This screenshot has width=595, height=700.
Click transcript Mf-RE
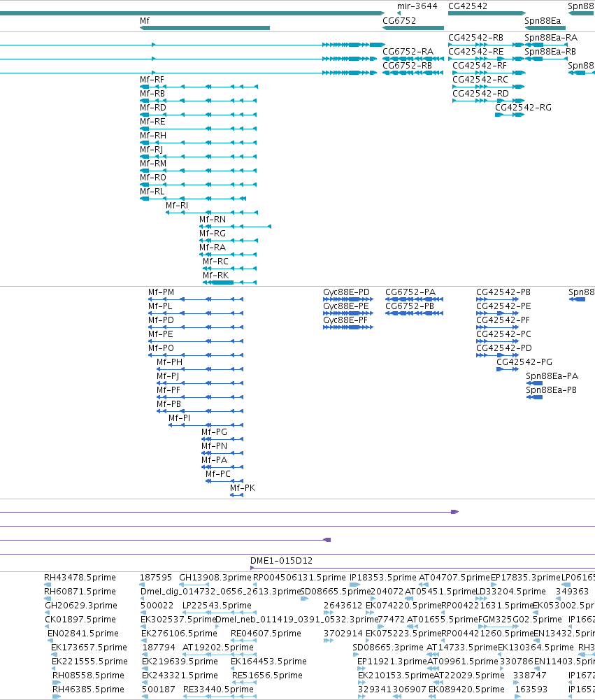(199, 129)
